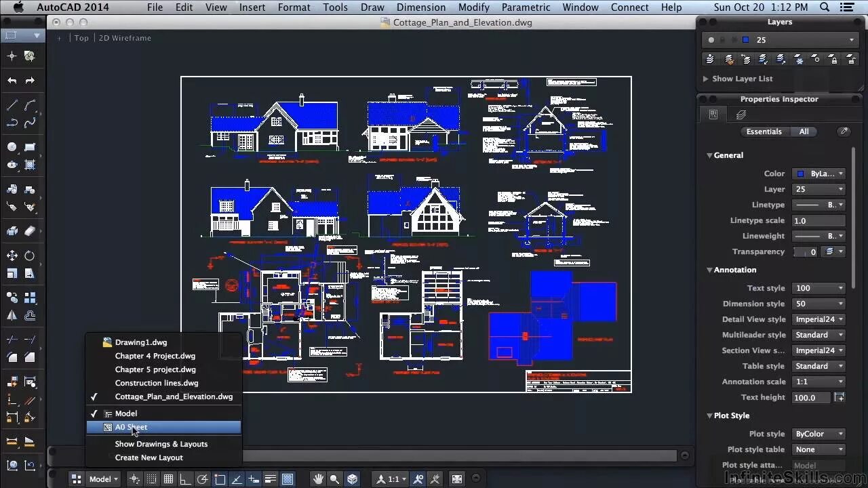Select the Linear Dimension tool
This screenshot has height=488, width=868.
click(12, 441)
